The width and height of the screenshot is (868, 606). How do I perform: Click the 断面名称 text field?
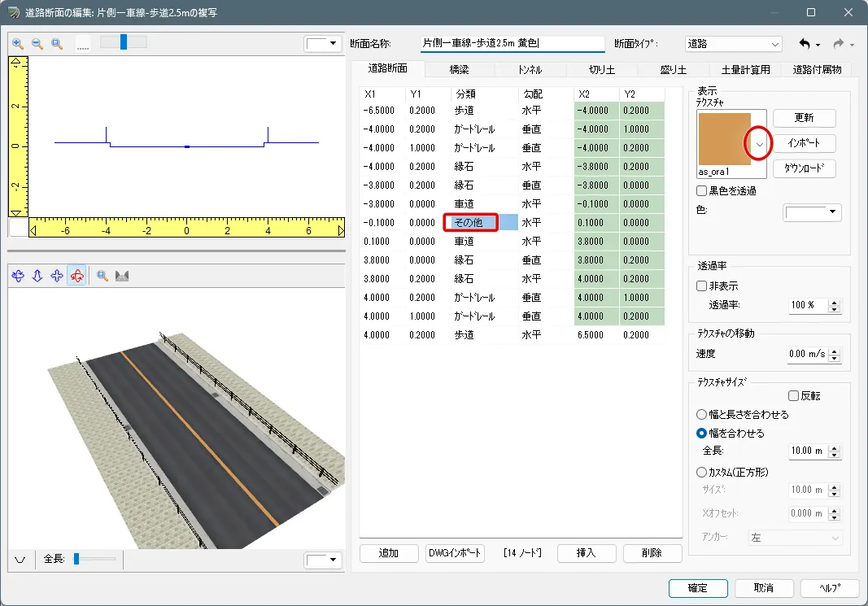coord(513,44)
